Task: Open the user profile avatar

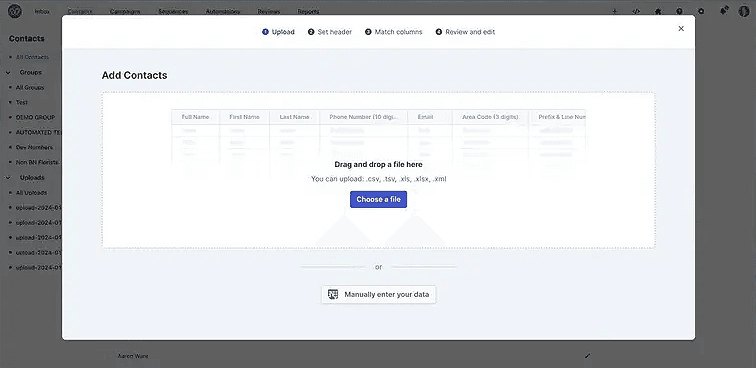Action: click(x=744, y=11)
